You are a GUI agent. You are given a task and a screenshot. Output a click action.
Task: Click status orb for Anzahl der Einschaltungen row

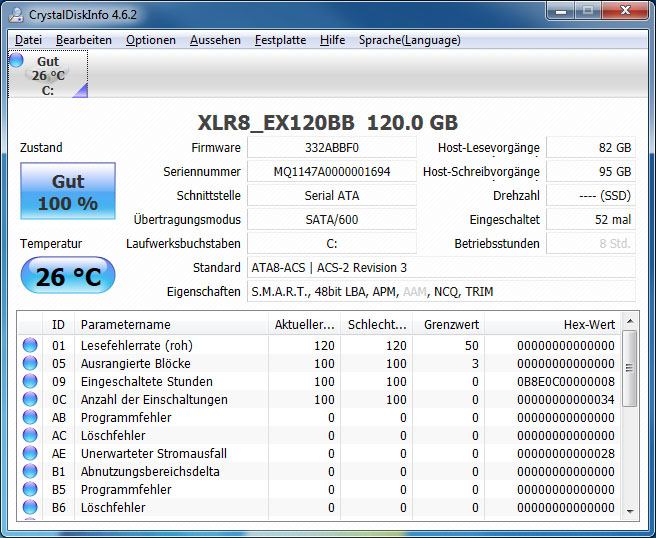click(x=30, y=399)
